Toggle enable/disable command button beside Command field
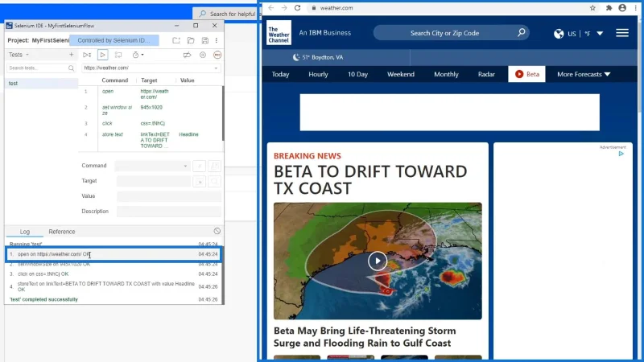Screen dimensions: 644x362 click(199, 166)
